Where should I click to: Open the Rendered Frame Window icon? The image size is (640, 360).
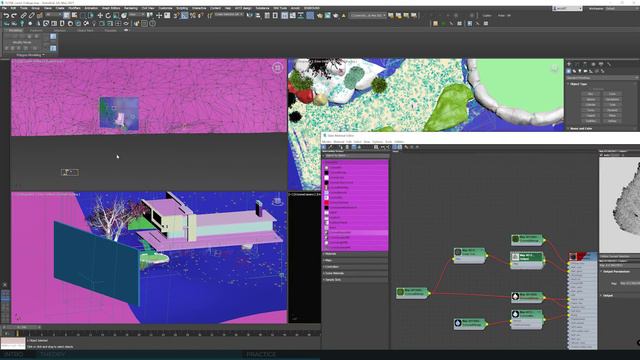(x=328, y=16)
